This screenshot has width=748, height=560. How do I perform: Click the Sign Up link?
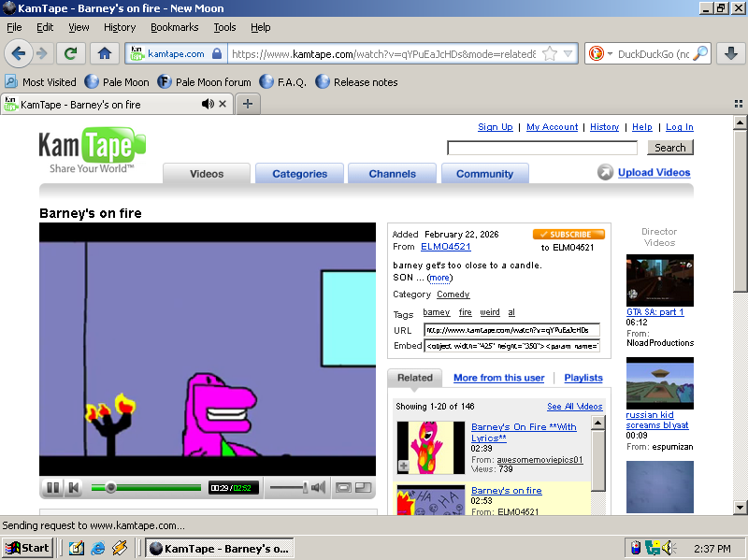point(496,127)
